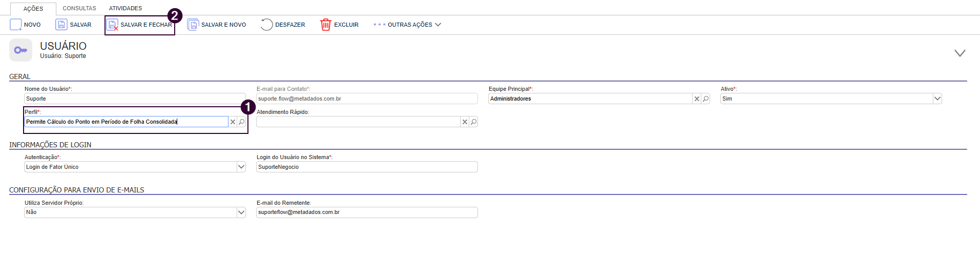980x253 pixels.
Task: Click Salvar e Fechar icon
Action: [113, 25]
